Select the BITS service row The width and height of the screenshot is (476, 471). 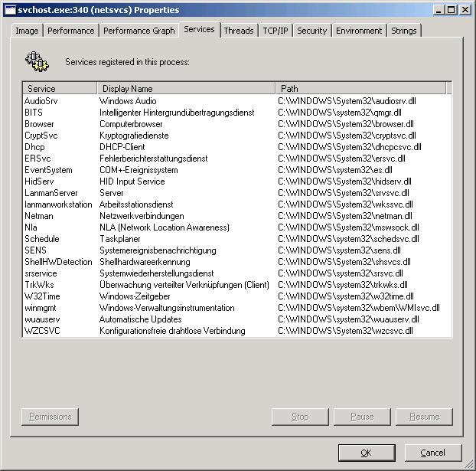tap(236, 113)
